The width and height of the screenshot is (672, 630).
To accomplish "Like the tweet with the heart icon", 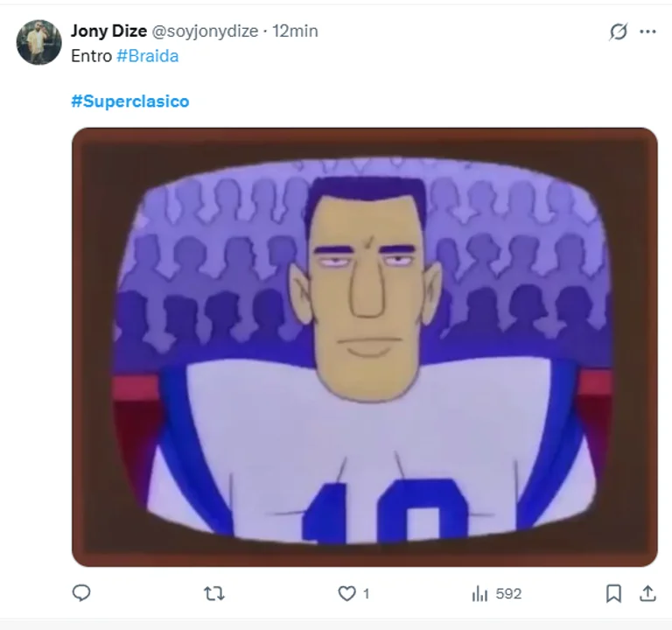I will pos(347,593).
